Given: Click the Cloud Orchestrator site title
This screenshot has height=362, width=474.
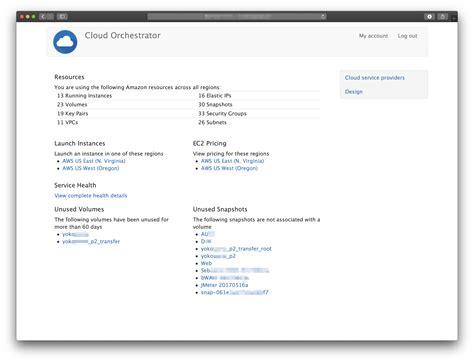Looking at the screenshot, I should [122, 35].
